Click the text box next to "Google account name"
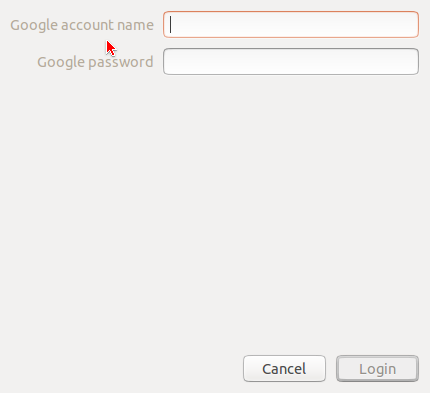The height and width of the screenshot is (393, 430). coord(291,25)
